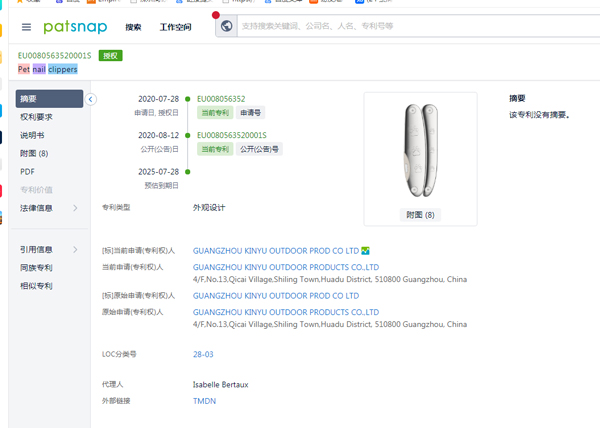Click the text 该专利没有摘要。
Screen dimensions: 600x428
pyautogui.click(x=539, y=115)
